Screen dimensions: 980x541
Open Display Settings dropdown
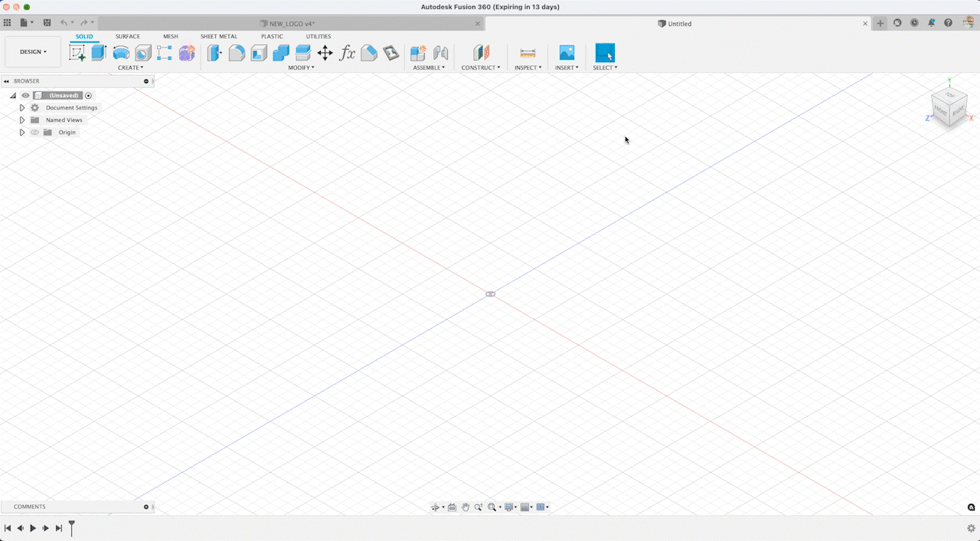tap(509, 507)
